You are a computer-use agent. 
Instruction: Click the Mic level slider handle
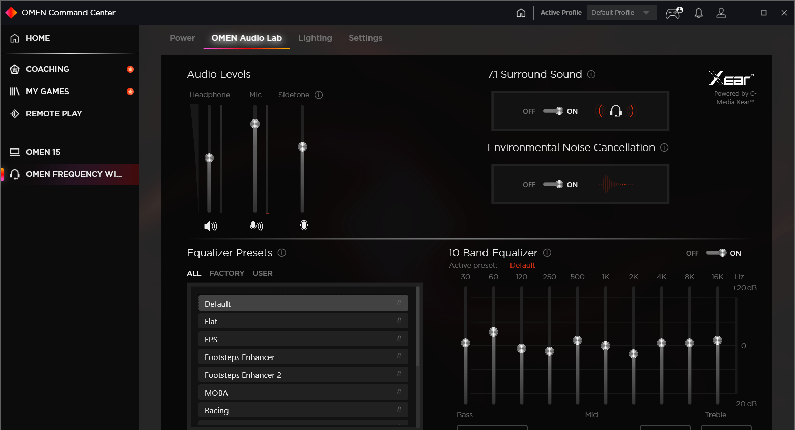(x=255, y=124)
